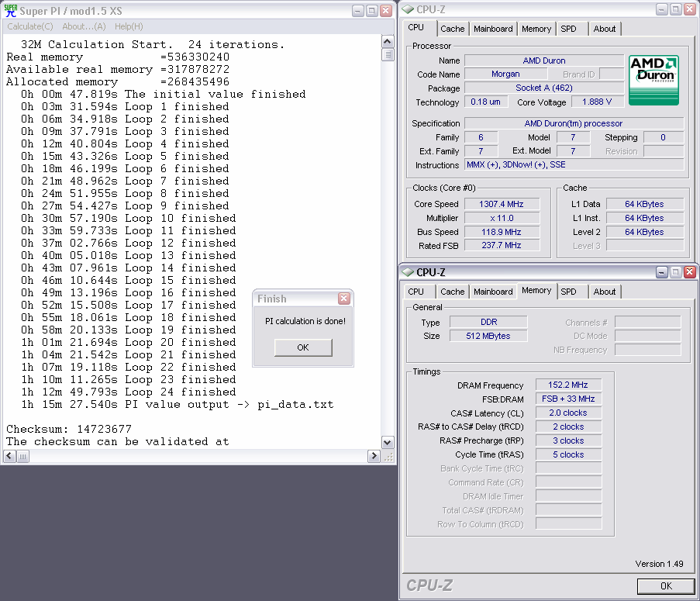700x601 pixels.
Task: Click the Core Voltage value 1.888 V
Action: tap(597, 102)
